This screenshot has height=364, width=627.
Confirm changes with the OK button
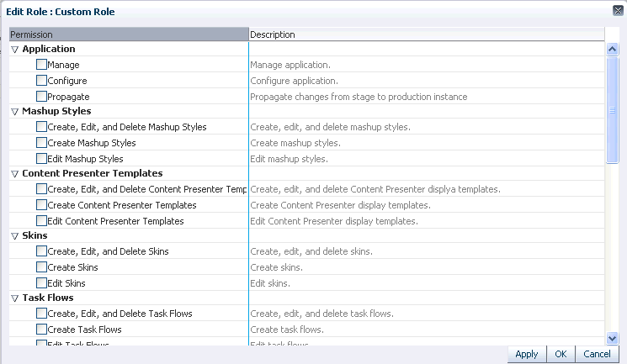tap(560, 354)
